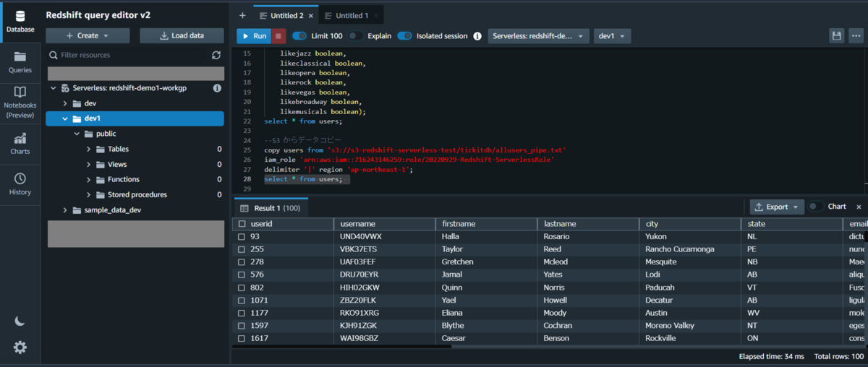The image size is (868, 367).
Task: Collapse the public schema node
Action: (77, 134)
